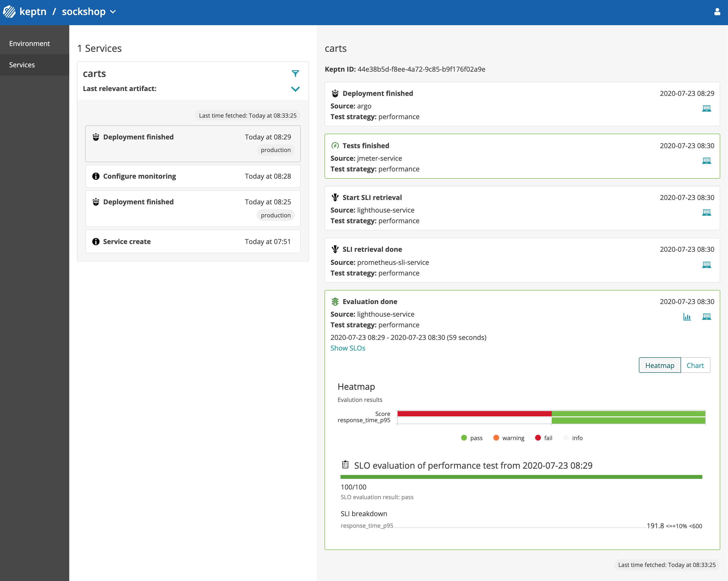This screenshot has width=728, height=581.
Task: Click the keptn home link
Action: pyautogui.click(x=33, y=12)
